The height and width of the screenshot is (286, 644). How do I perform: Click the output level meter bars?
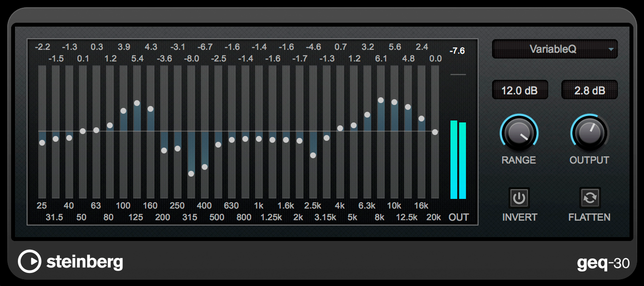pyautogui.click(x=458, y=160)
